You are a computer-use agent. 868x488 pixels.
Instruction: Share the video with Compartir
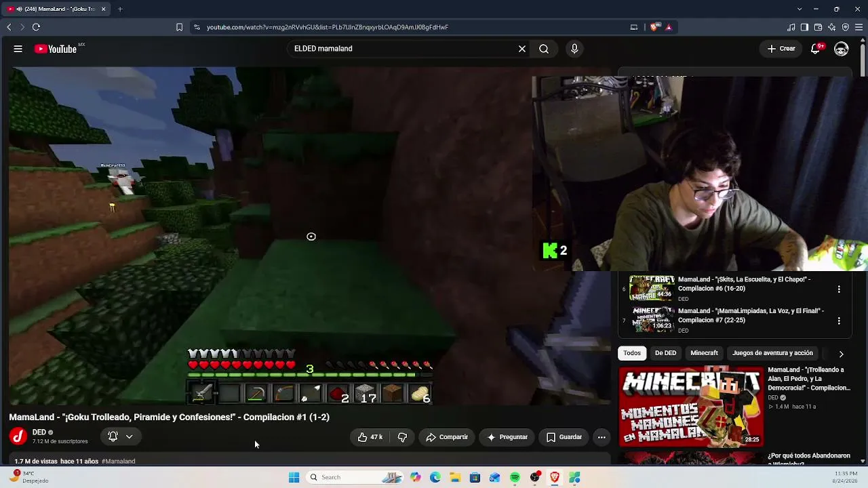coord(447,437)
